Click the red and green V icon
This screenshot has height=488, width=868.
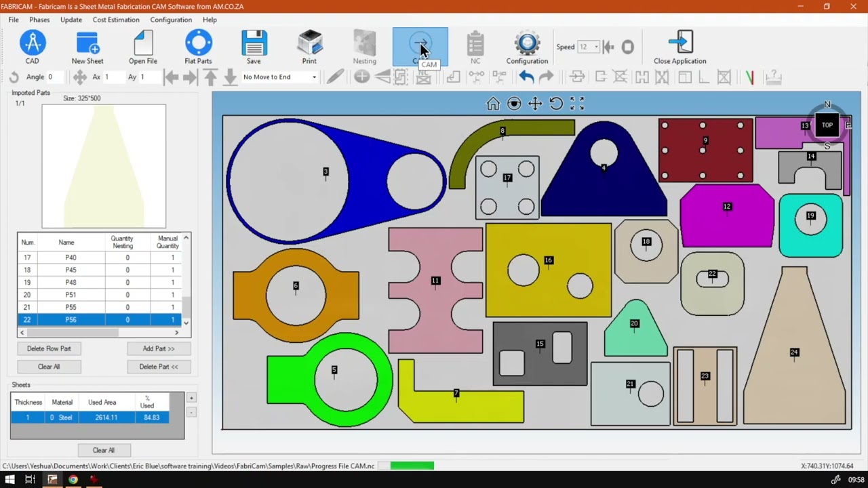(x=749, y=77)
